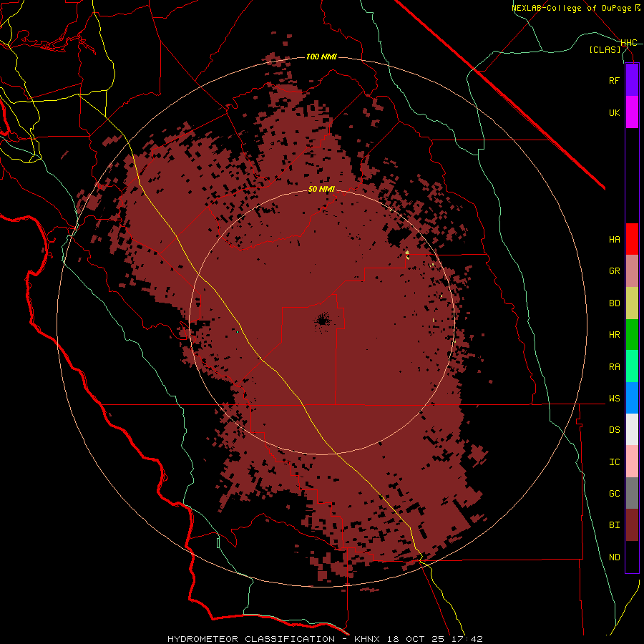Click the WS legend label
This screenshot has width=644, height=644.
pos(614,399)
